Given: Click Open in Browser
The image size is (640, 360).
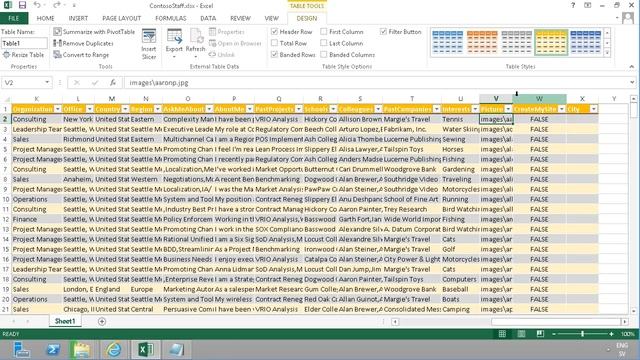Looking at the screenshot, I should click(x=235, y=43).
